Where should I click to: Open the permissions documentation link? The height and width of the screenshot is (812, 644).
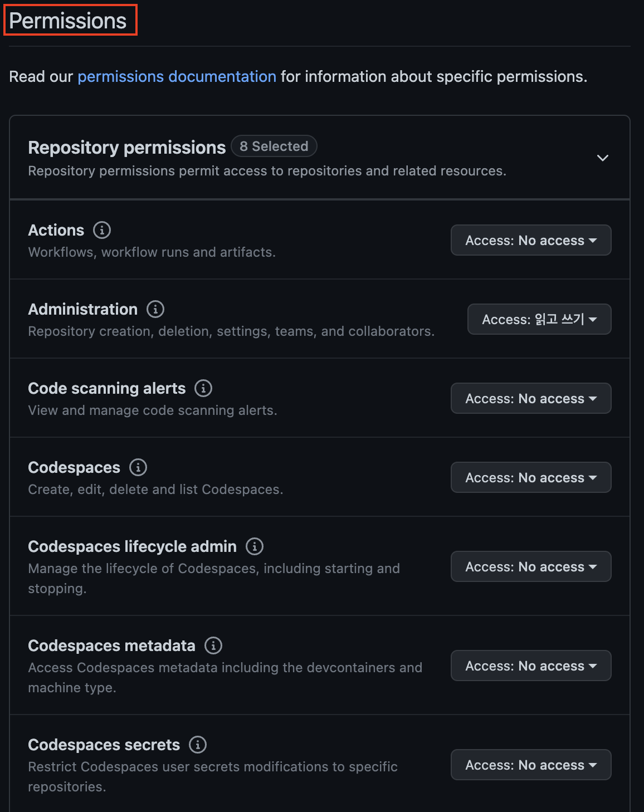(177, 77)
